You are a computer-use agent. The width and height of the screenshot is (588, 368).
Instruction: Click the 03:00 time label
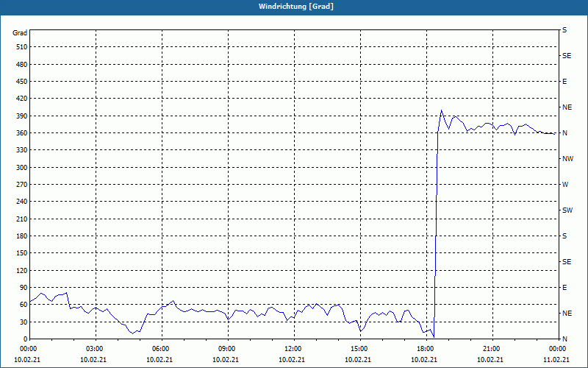tap(93, 349)
